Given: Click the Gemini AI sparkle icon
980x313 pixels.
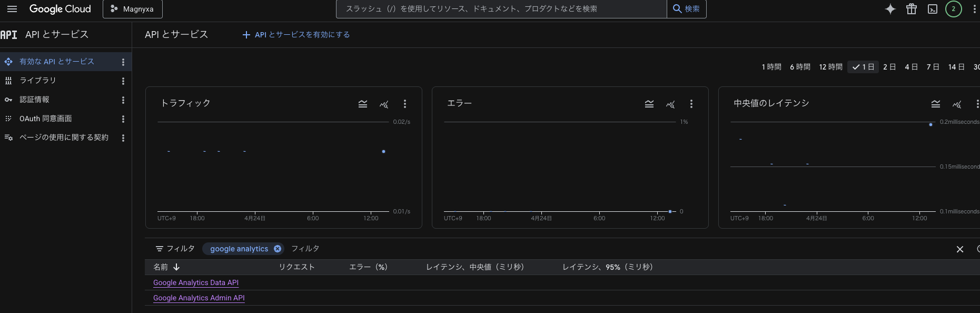Looking at the screenshot, I should coord(890,9).
